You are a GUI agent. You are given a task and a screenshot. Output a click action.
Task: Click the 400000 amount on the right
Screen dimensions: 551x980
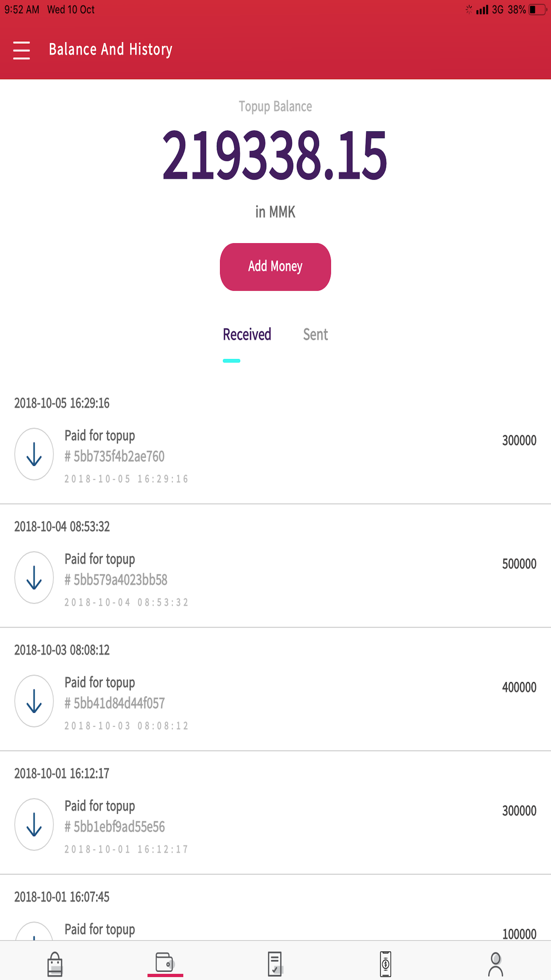pos(522,688)
